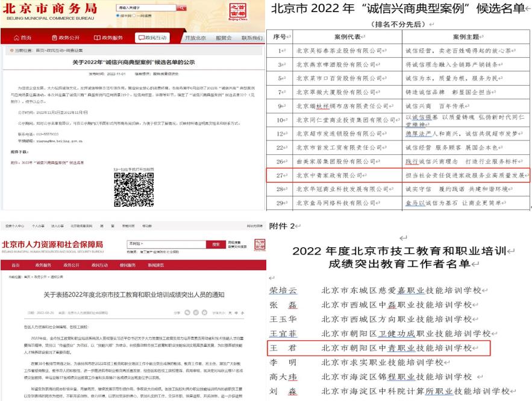Click the 政务服务 book icon in Commerce Bureau nav
The width and height of the screenshot is (532, 401).
tap(98, 37)
